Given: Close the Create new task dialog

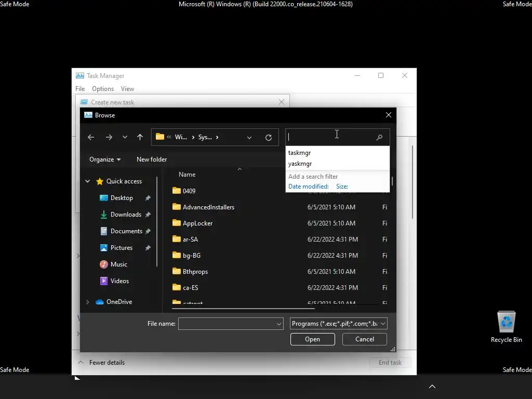Looking at the screenshot, I should (x=281, y=102).
